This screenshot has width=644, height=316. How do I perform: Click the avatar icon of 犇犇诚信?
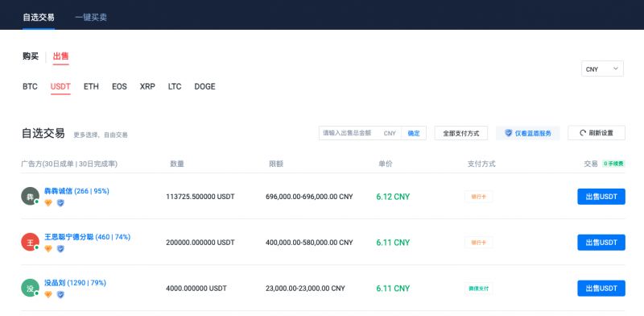tap(30, 196)
